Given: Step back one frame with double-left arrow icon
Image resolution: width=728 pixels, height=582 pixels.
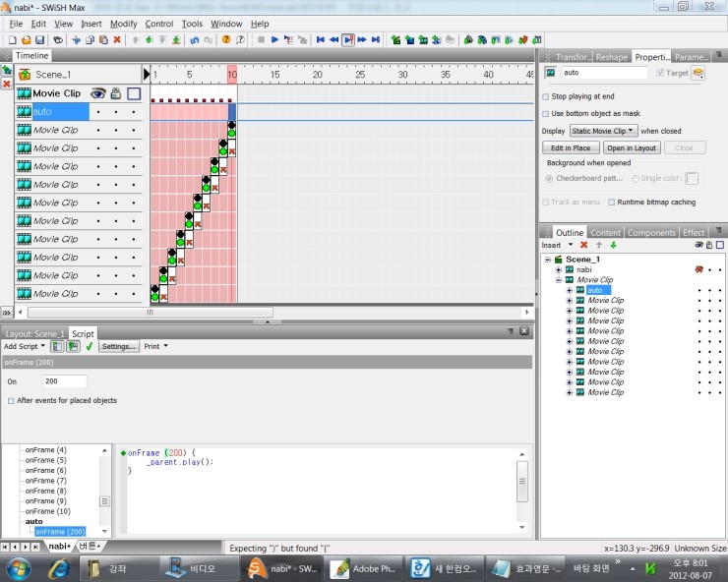Looking at the screenshot, I should pyautogui.click(x=334, y=40).
